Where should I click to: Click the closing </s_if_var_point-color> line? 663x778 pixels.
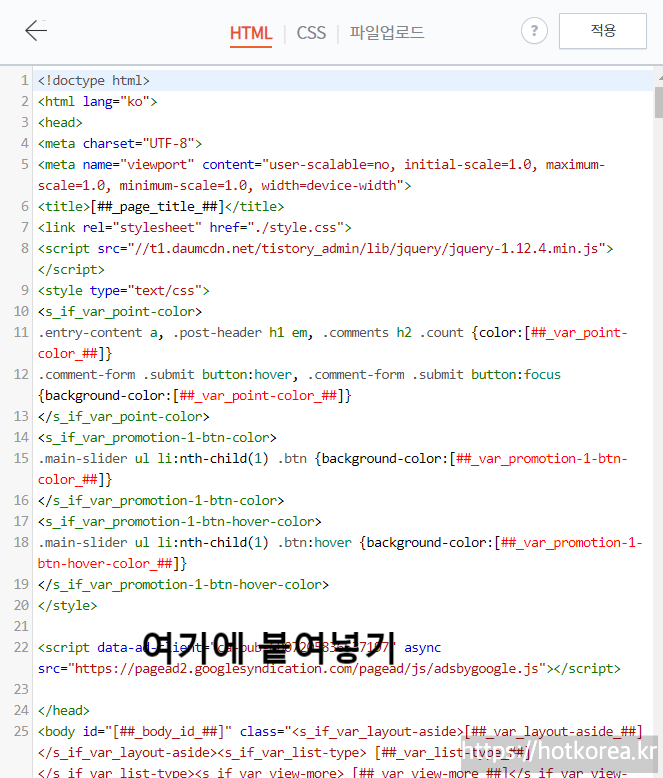(124, 416)
